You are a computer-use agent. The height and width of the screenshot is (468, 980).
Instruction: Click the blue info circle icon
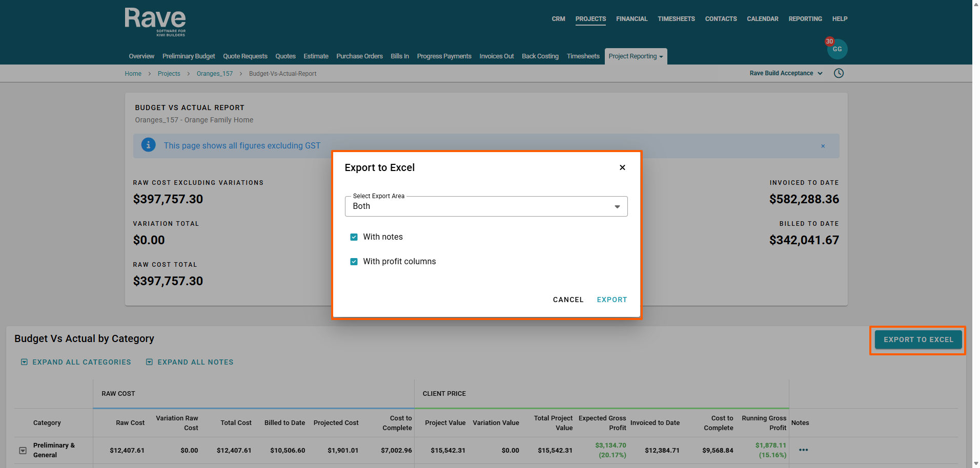148,145
